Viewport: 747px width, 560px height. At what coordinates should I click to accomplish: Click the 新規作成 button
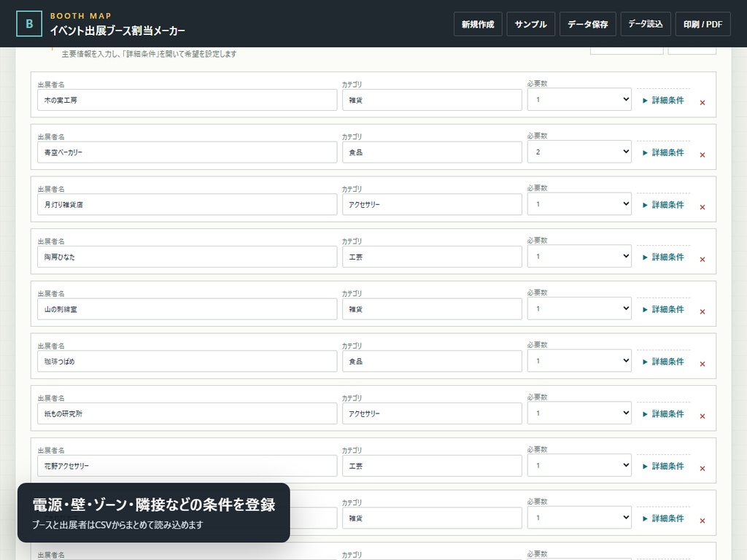(x=478, y=24)
